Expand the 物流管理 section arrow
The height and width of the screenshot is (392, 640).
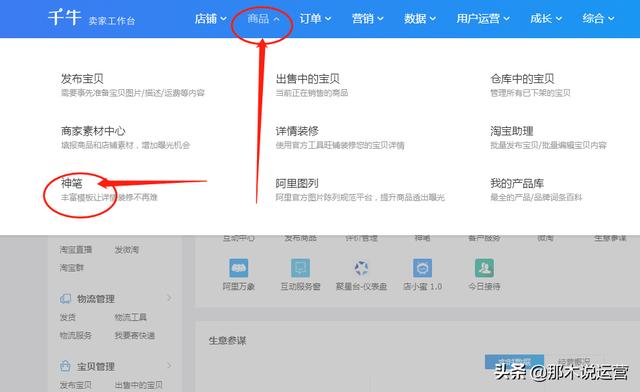pyautogui.click(x=169, y=298)
